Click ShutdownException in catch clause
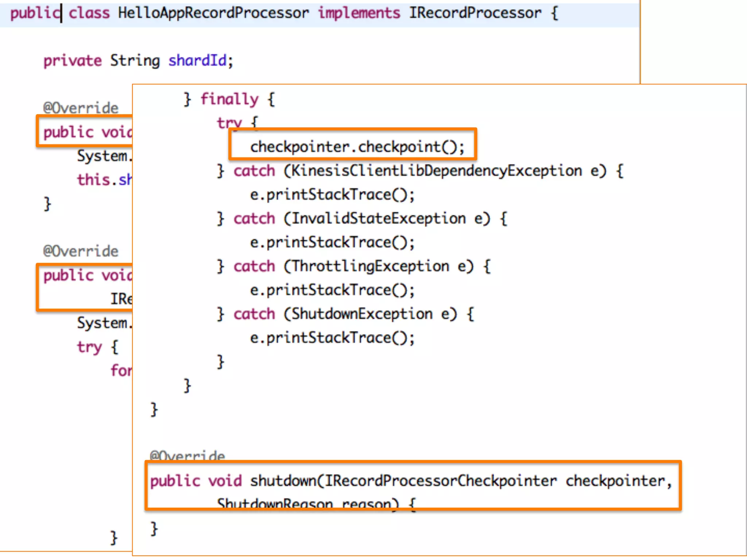Viewport: 747px width, 560px height. (x=361, y=314)
